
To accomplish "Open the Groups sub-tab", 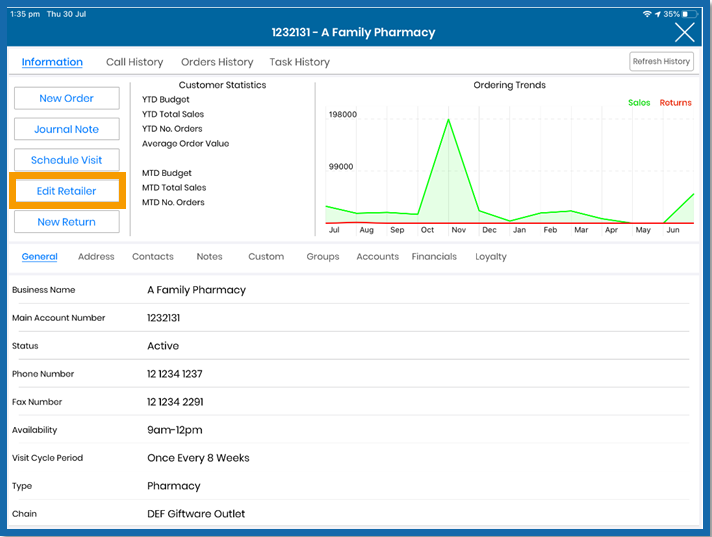I will [323, 256].
